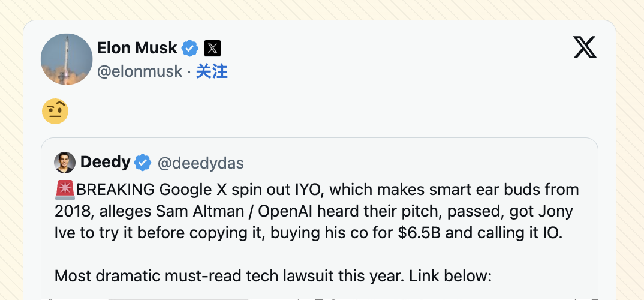This screenshot has width=644, height=300.
Task: Click the Elon Musk display name
Action: click(x=137, y=48)
